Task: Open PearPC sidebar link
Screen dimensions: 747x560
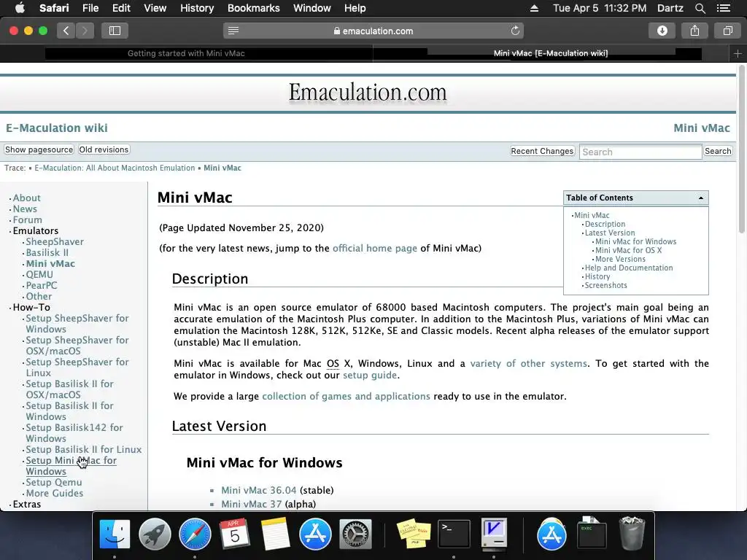Action: pos(42,286)
